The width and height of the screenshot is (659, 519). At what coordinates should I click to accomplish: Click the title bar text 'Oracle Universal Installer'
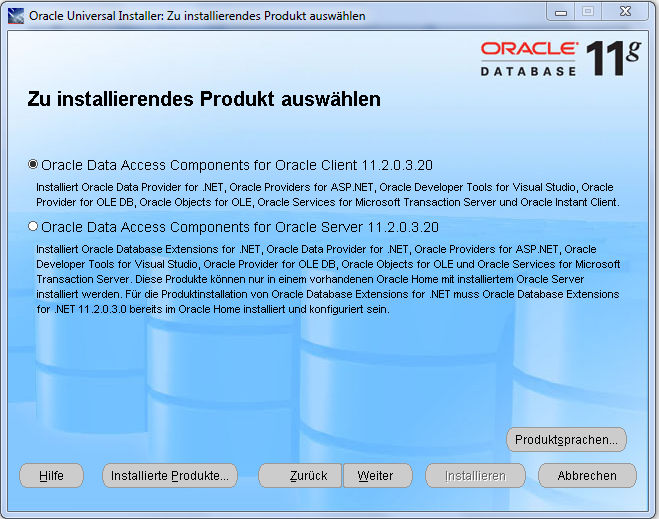click(x=96, y=16)
